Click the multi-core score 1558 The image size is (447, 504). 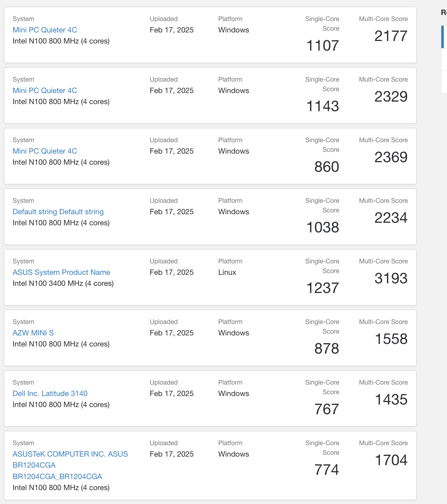391,339
